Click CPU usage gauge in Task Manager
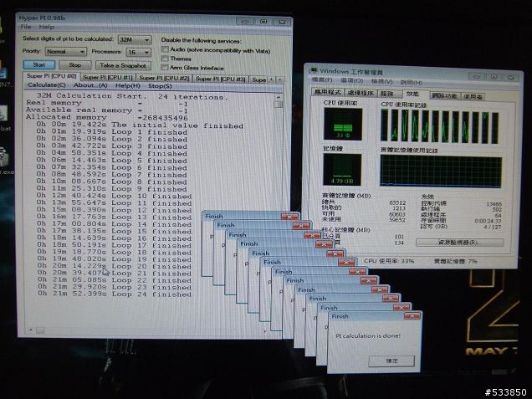Image resolution: width=532 pixels, height=399 pixels. pyautogui.click(x=343, y=124)
